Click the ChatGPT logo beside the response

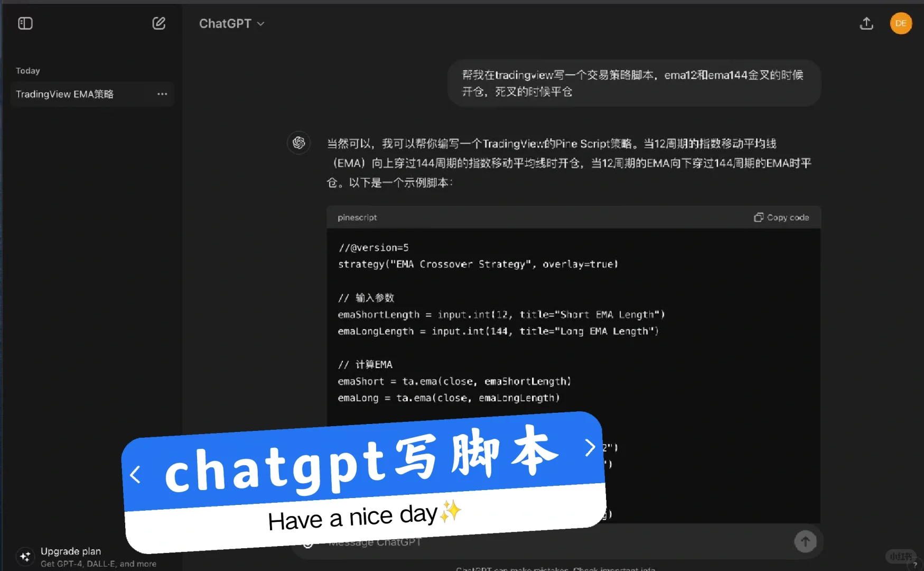(x=299, y=143)
